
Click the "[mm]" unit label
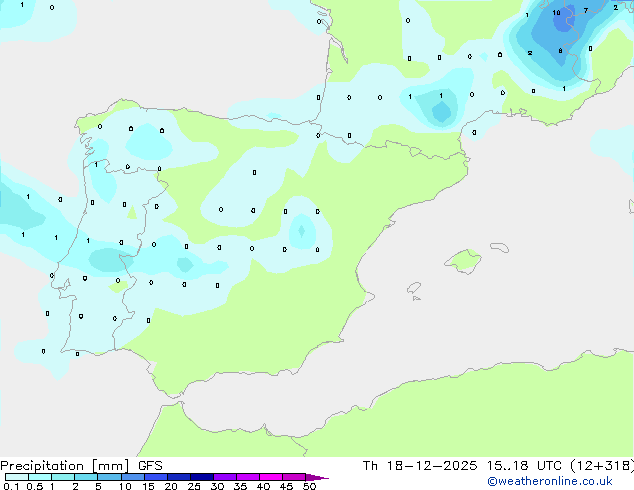coord(111,466)
